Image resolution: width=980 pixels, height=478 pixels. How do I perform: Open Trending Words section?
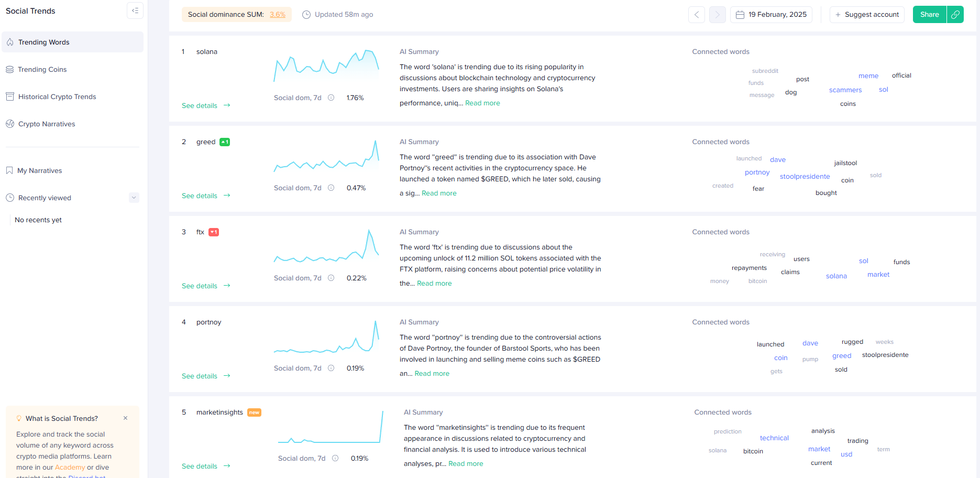[x=72, y=42]
